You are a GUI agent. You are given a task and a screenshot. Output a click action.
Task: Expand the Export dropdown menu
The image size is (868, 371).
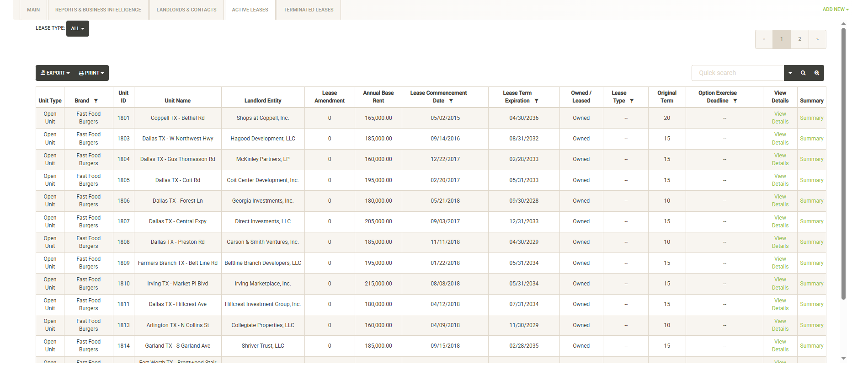point(55,73)
